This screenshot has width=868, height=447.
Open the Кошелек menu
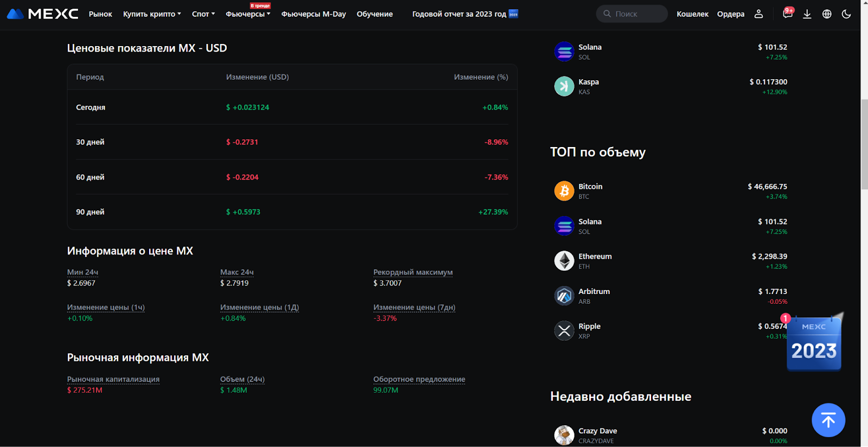point(692,14)
